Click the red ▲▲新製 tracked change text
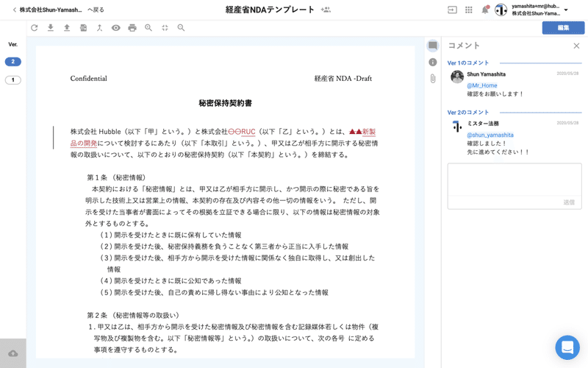 (362, 132)
